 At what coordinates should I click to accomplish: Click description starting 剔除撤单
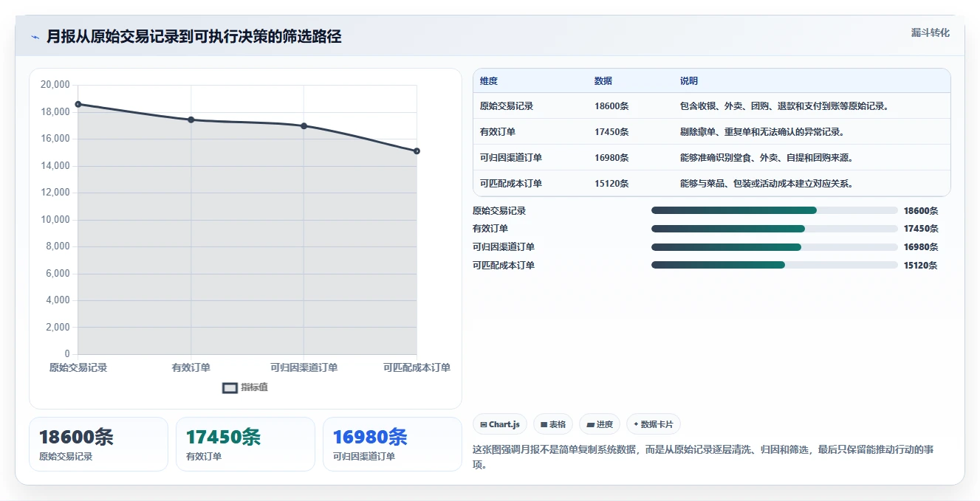762,132
